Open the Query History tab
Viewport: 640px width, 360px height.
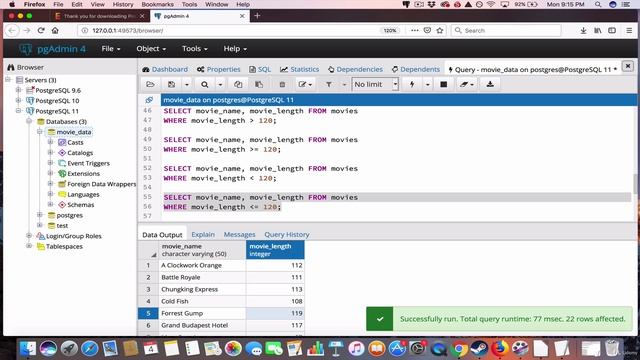tap(287, 234)
